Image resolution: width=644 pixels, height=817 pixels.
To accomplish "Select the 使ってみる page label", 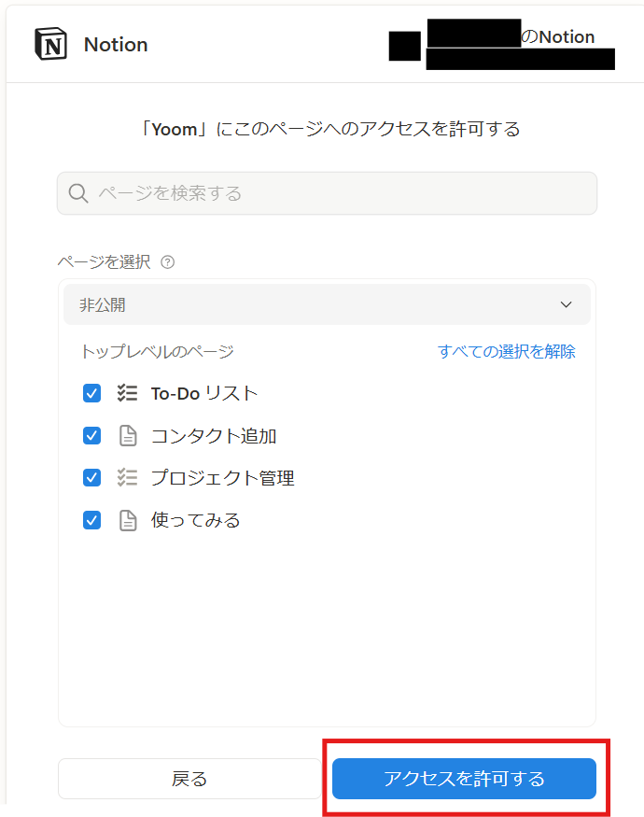I will point(195,520).
